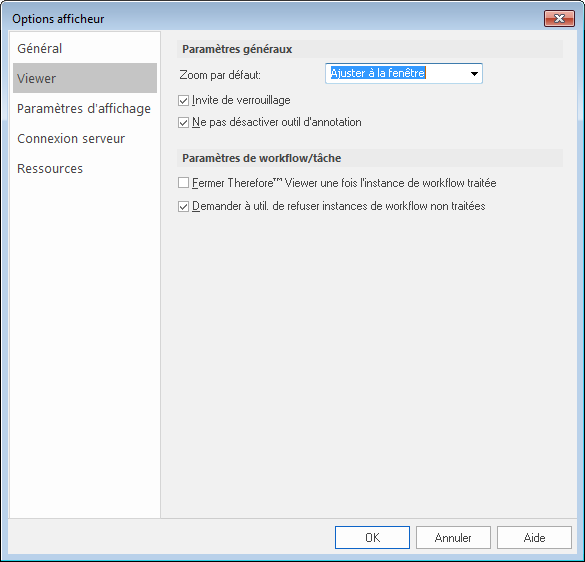
Task: Confirm settings with OK button
Action: [x=372, y=537]
